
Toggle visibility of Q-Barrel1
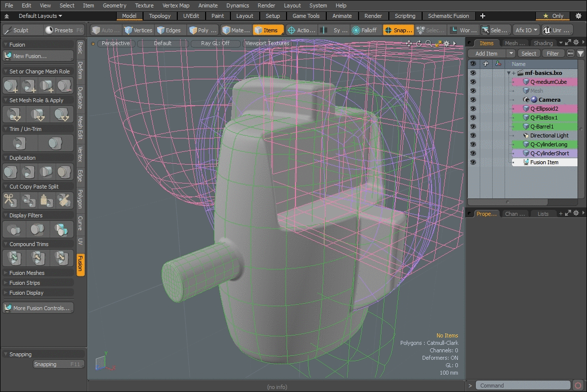pos(473,127)
